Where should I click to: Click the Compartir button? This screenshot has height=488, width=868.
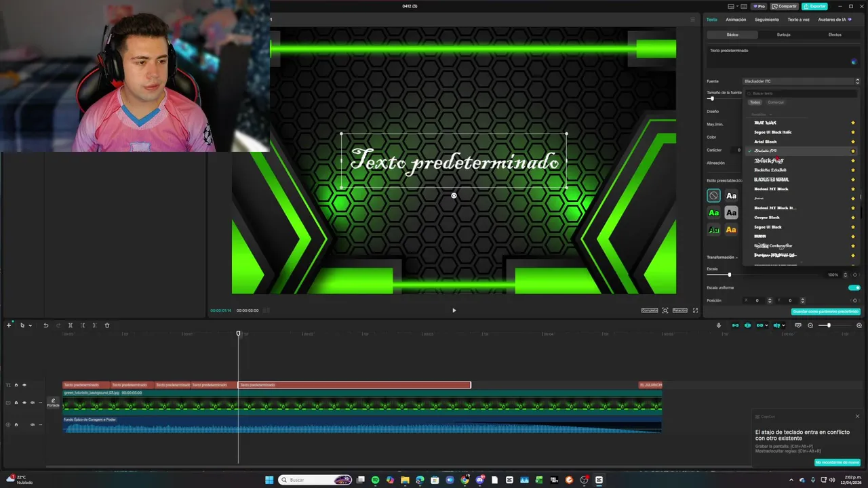pyautogui.click(x=785, y=6)
